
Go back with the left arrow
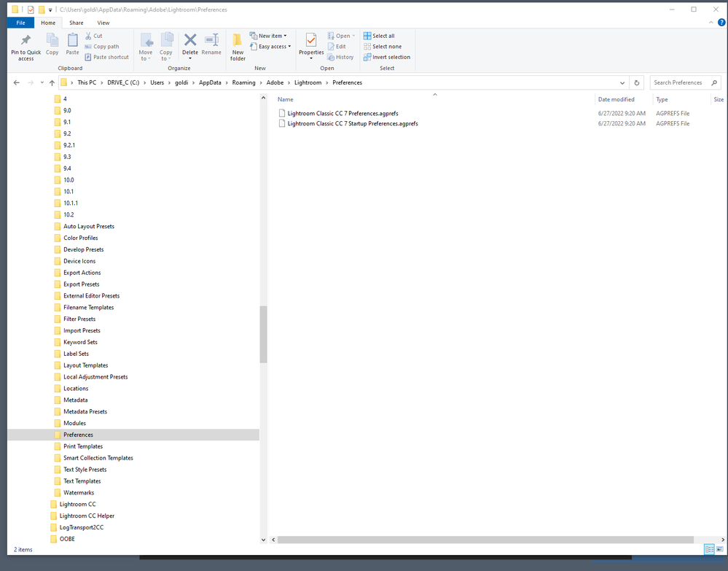coord(17,82)
